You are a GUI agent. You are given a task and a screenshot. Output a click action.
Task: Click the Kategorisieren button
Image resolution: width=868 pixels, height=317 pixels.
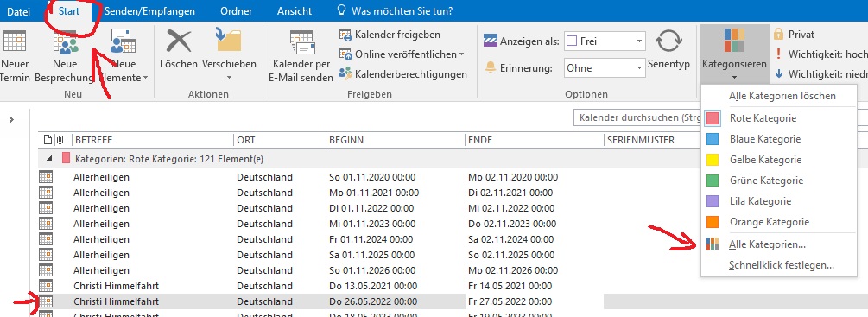(734, 55)
